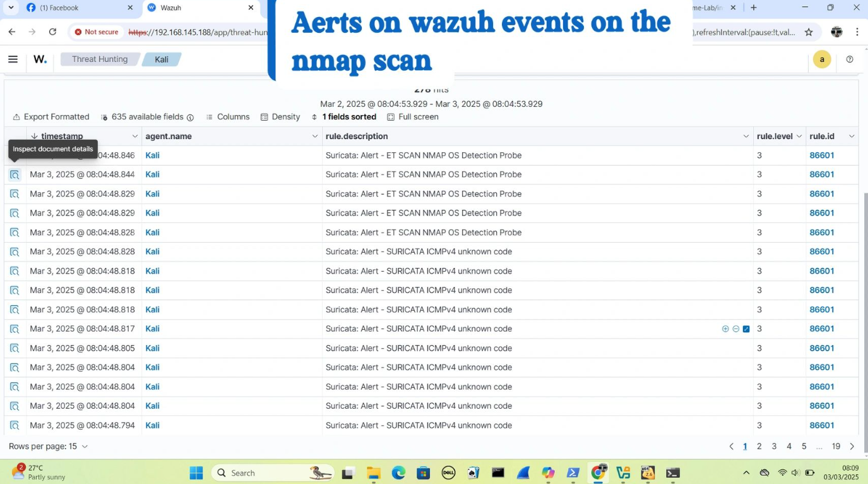Open Microsoft Store from taskbar
The image size is (868, 484).
click(x=423, y=473)
